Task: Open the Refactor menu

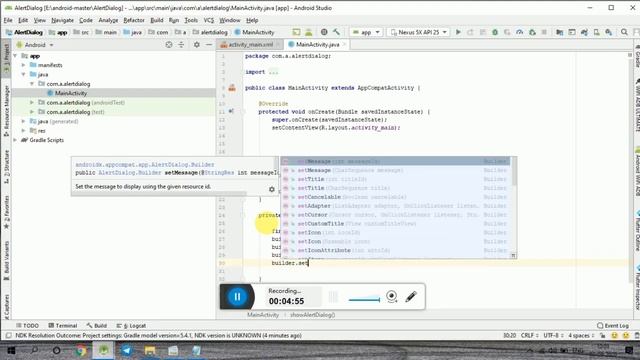Action: (134, 20)
